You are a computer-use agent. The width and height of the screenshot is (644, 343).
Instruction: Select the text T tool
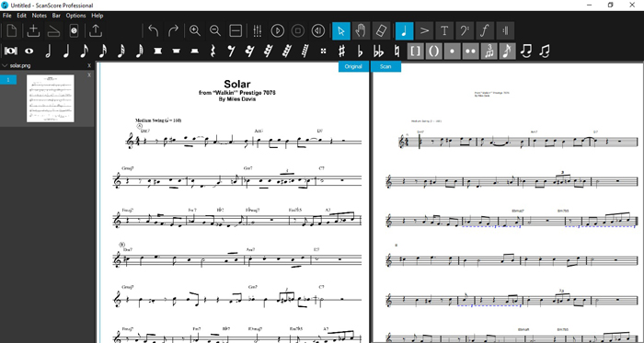tap(444, 30)
